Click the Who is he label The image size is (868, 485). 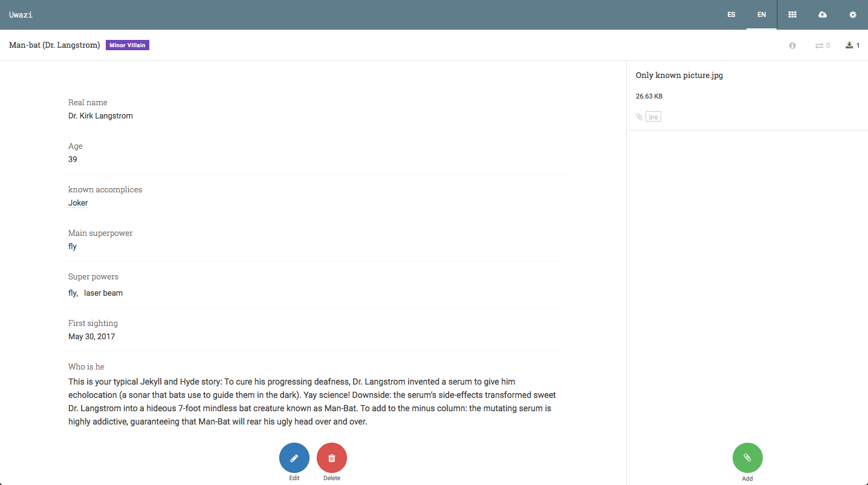(x=86, y=367)
